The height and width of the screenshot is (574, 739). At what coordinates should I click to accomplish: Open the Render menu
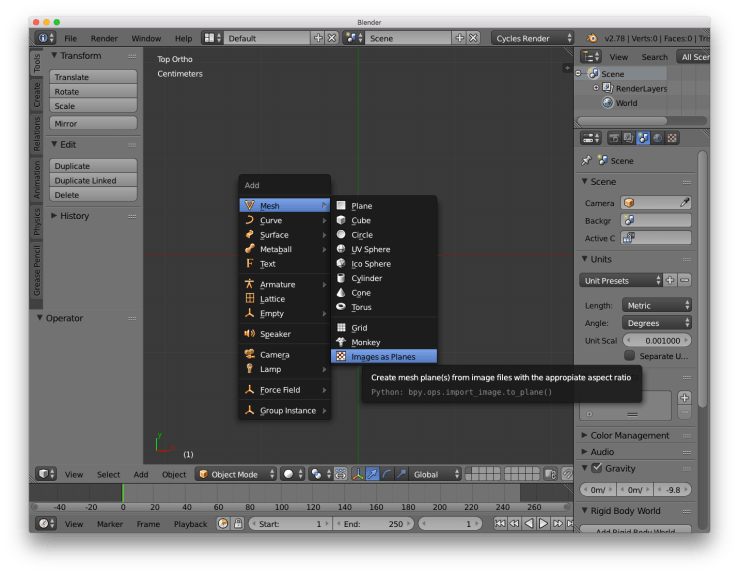pos(104,38)
